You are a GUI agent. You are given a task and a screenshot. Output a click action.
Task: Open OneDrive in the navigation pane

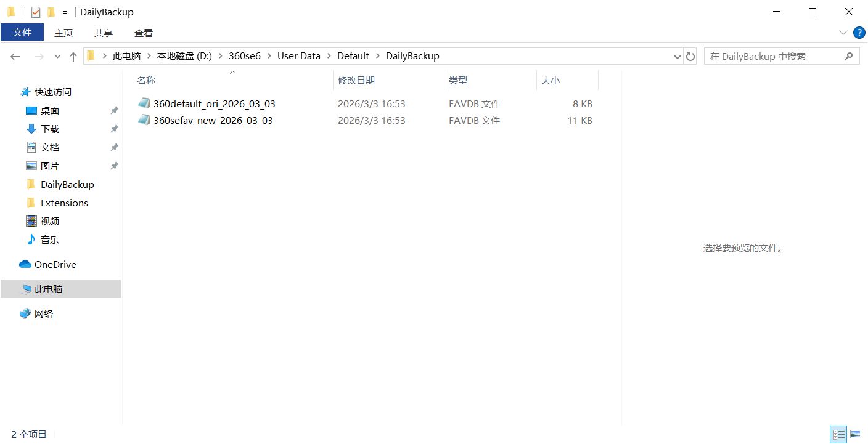pyautogui.click(x=55, y=264)
